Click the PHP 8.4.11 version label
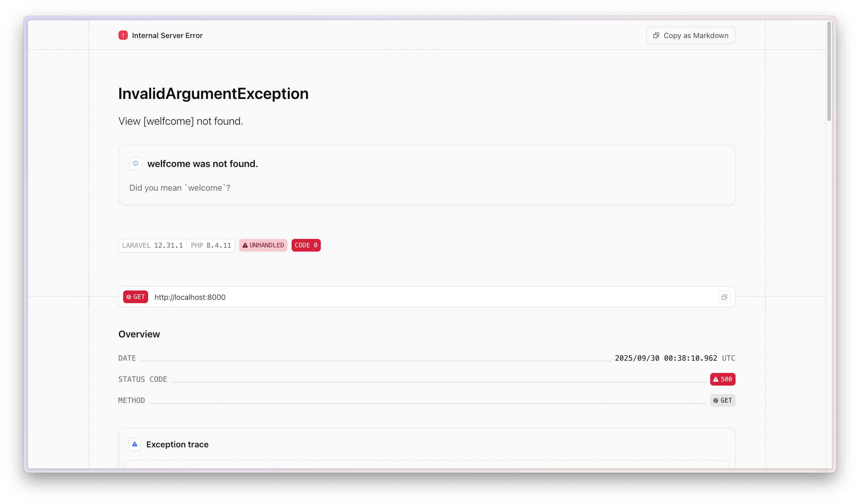Screen dimensions: 860x504 pos(211,246)
